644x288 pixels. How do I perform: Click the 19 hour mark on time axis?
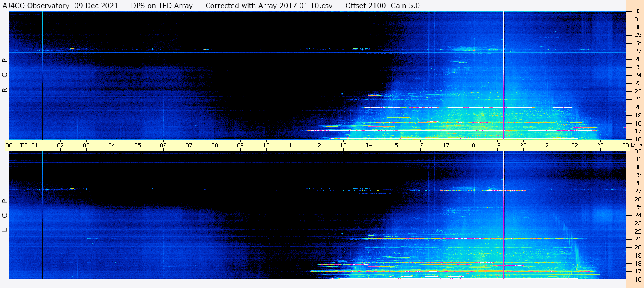(x=497, y=145)
